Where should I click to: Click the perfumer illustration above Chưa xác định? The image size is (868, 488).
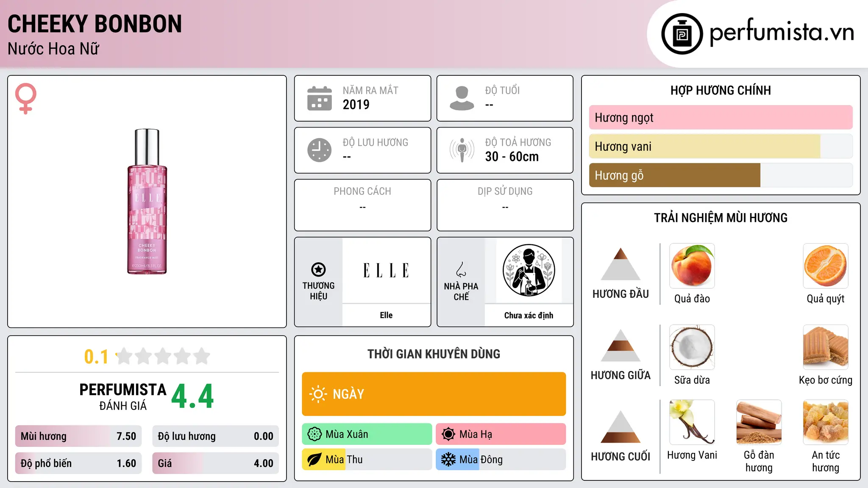[529, 270]
